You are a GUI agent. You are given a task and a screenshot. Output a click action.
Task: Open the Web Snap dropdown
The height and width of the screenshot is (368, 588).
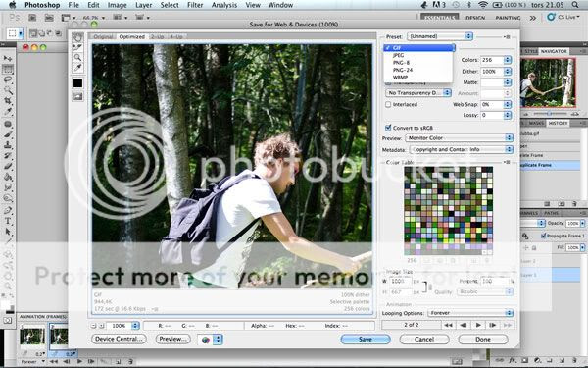click(x=508, y=104)
